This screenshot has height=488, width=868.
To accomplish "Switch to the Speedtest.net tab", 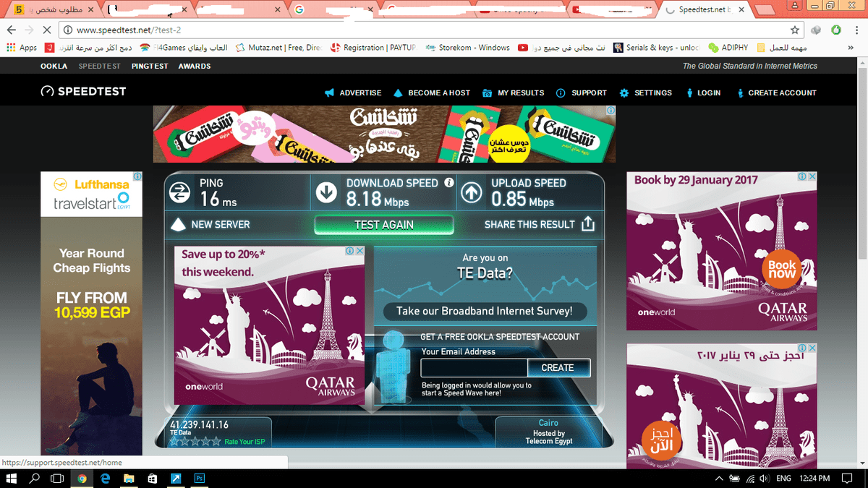I will pos(703,10).
